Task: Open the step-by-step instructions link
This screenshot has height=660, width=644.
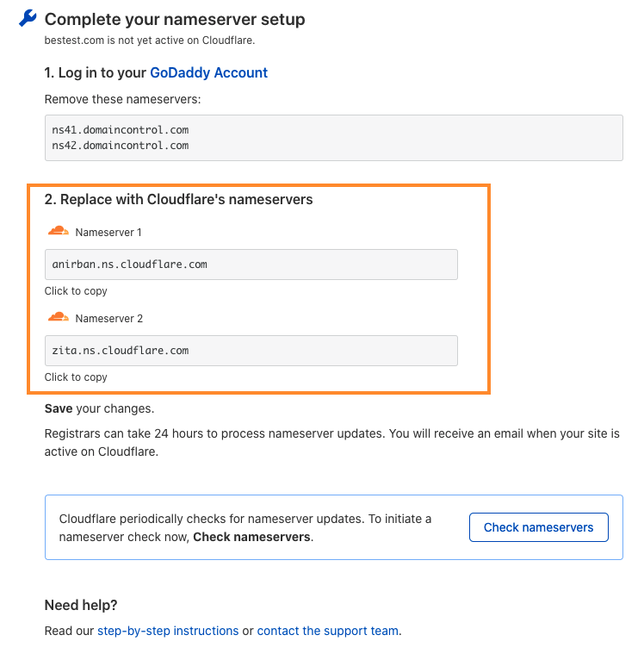Action: (168, 631)
